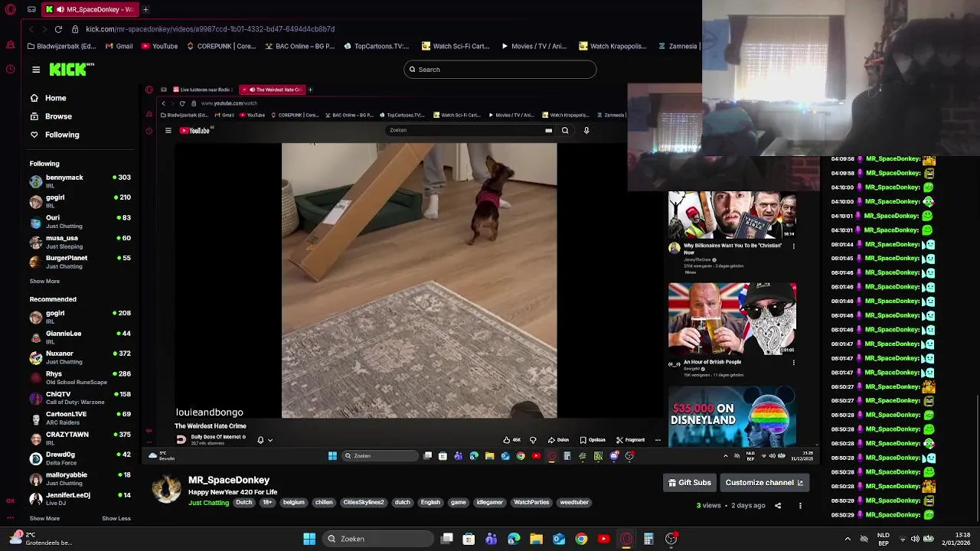The image size is (980, 551).
Task: Open Google Chrome from taskbar
Action: tap(581, 539)
